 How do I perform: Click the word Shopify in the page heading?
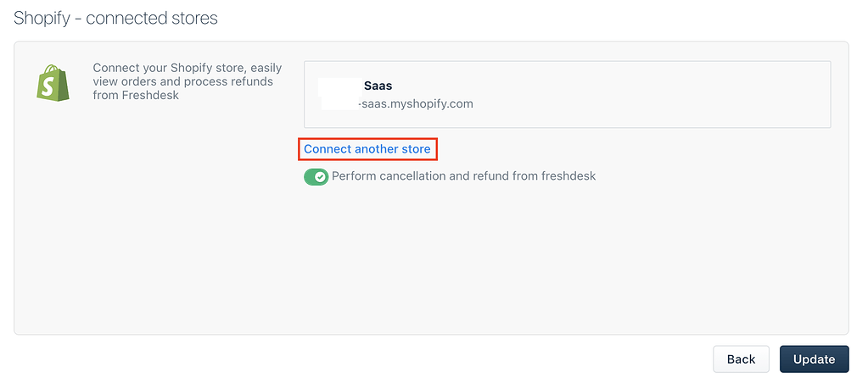coord(42,19)
